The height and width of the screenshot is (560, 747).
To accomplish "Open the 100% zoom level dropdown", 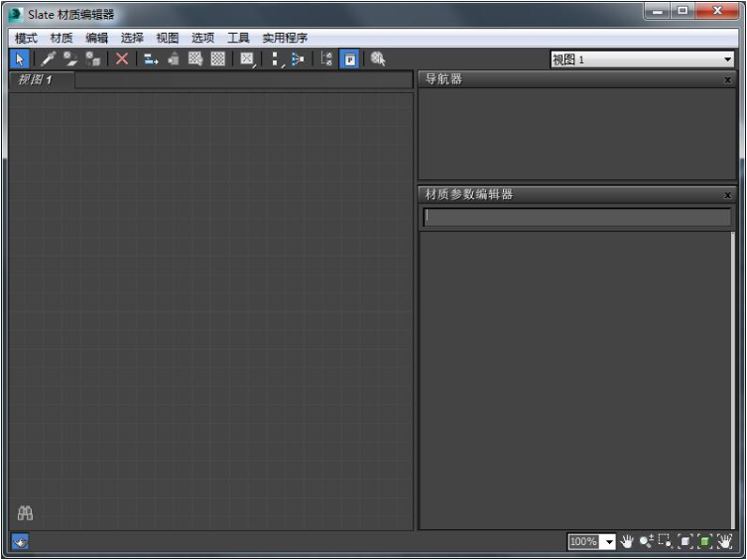I will (609, 541).
